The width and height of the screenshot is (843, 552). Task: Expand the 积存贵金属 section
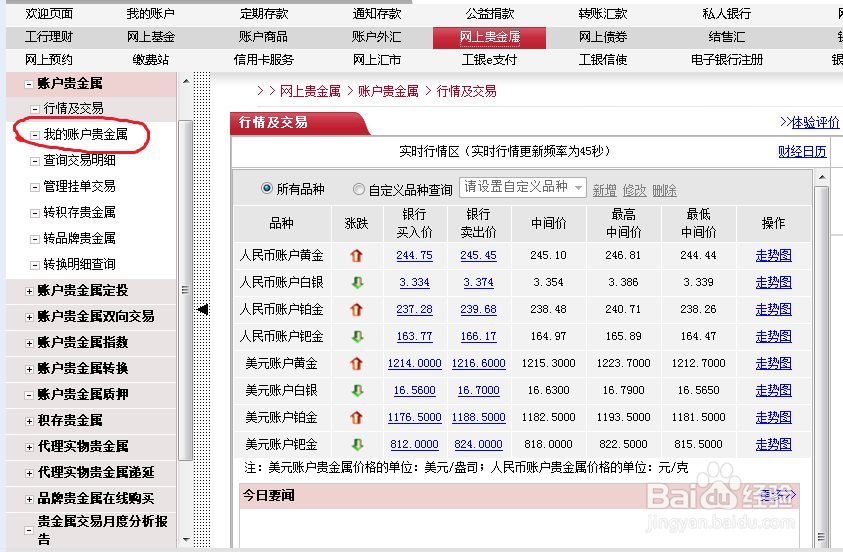click(29, 421)
